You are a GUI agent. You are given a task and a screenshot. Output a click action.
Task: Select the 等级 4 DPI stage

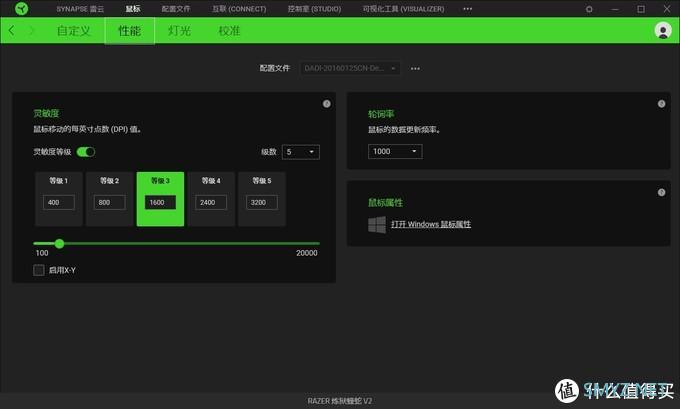[211, 199]
